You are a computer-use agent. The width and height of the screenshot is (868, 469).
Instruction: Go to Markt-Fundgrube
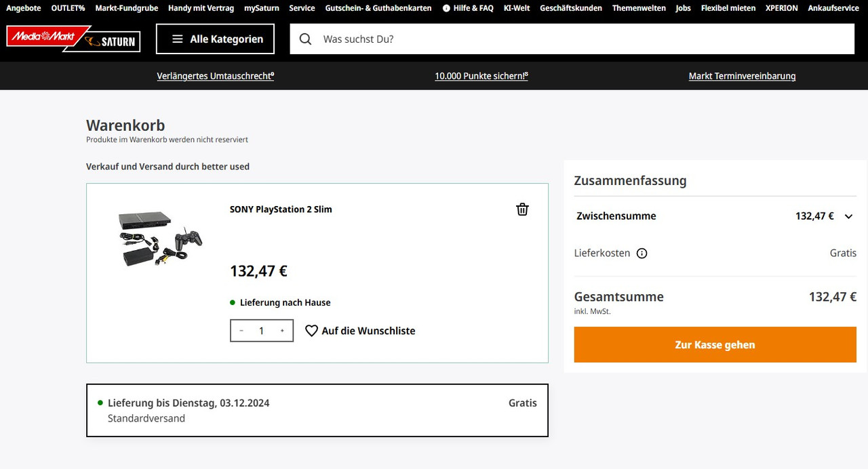(x=127, y=8)
